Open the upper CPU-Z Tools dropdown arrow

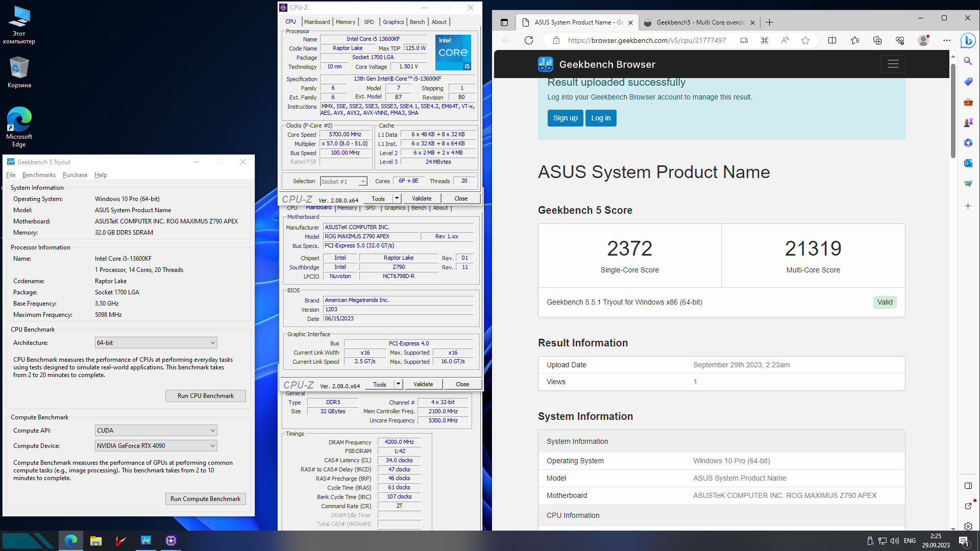point(397,198)
